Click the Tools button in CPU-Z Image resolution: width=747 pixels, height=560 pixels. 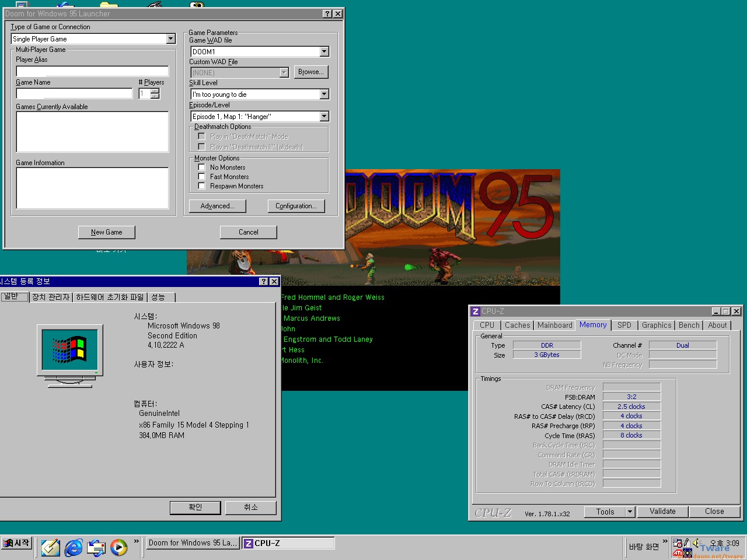coord(605,512)
